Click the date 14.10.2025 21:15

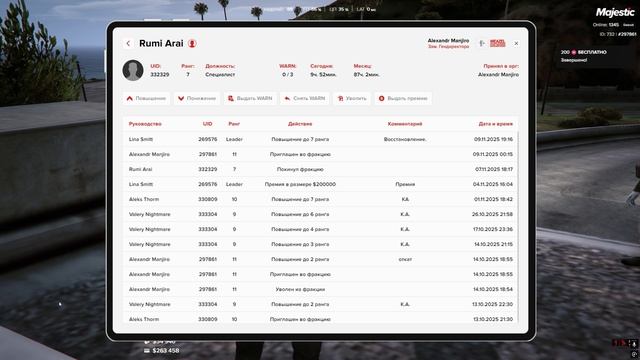tap(493, 244)
